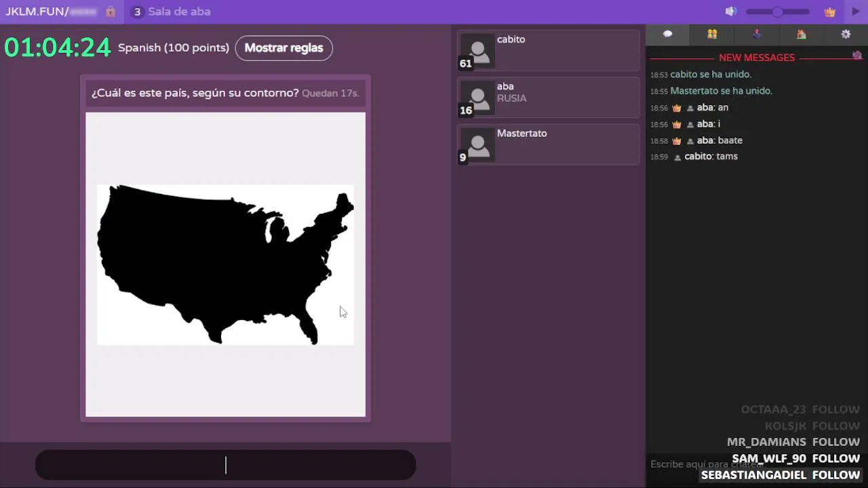Click player name cabito in the scoreboard

point(511,39)
